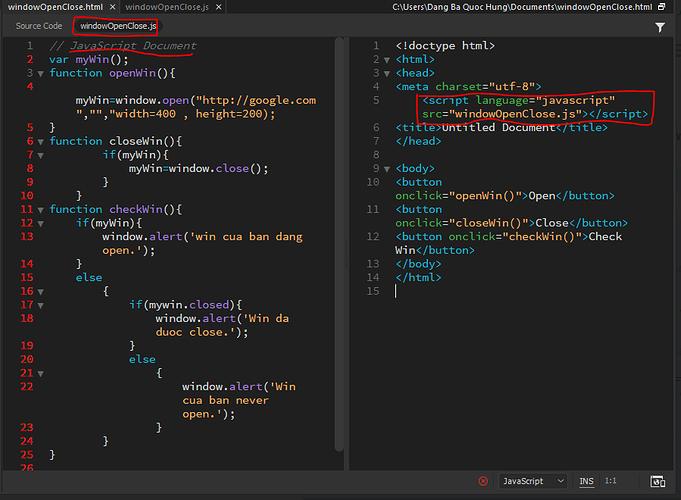Image resolution: width=681 pixels, height=500 pixels.
Task: Click the 1:1 cursor position indicator
Action: (x=611, y=481)
